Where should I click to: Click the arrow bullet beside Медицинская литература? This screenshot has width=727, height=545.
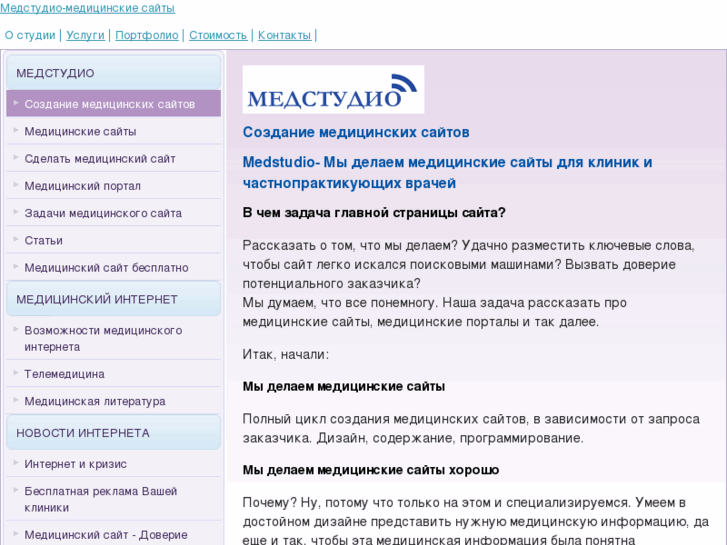[16, 400]
